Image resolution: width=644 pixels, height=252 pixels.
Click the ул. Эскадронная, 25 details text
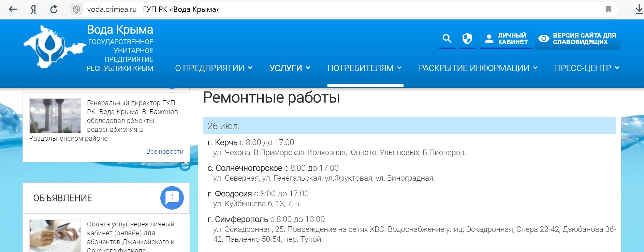(x=414, y=234)
